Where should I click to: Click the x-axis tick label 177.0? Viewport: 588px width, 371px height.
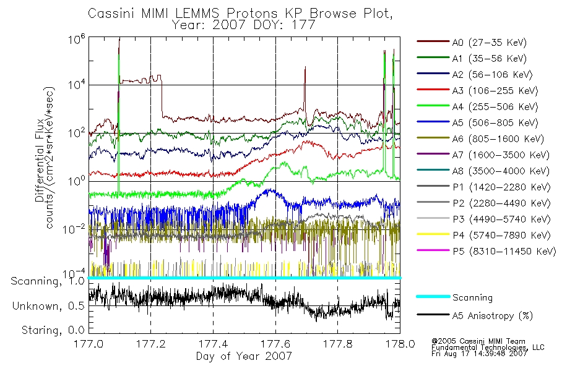pyautogui.click(x=89, y=344)
